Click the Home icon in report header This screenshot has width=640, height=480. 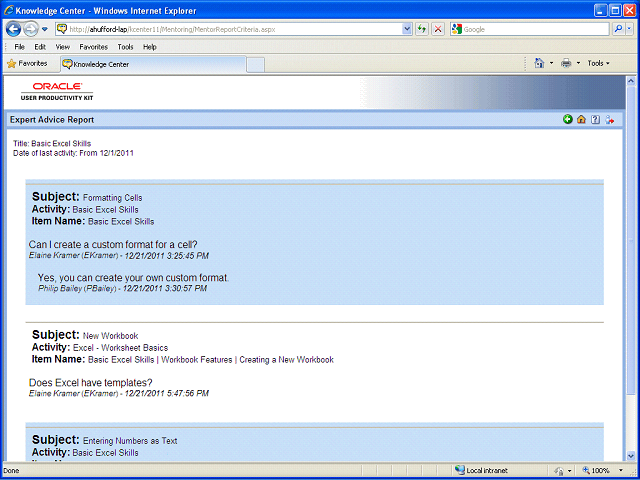click(x=582, y=120)
